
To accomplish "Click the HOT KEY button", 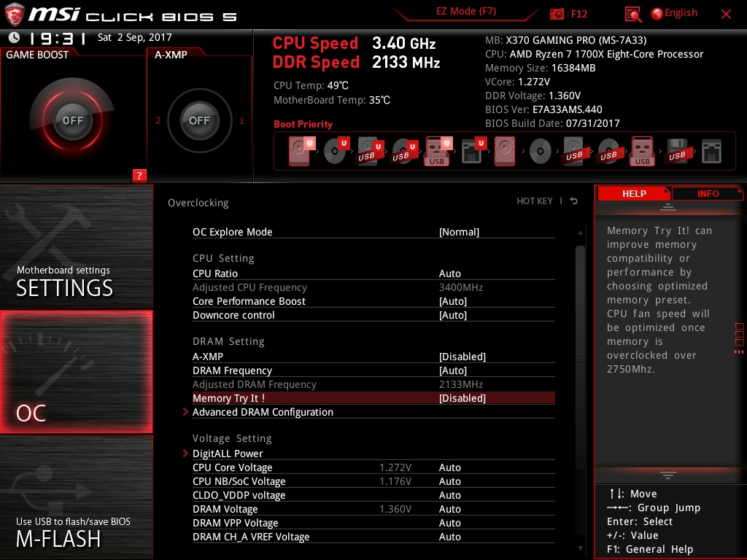I will 535,201.
